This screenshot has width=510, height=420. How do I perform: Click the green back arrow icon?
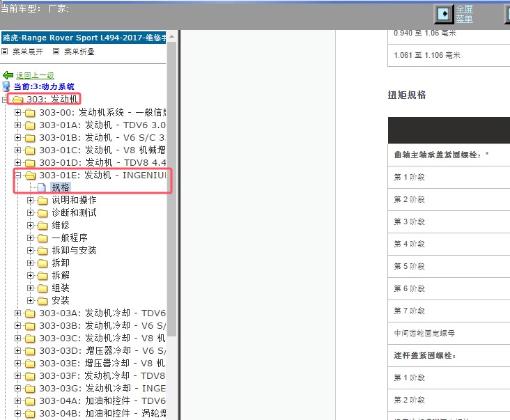(x=8, y=75)
